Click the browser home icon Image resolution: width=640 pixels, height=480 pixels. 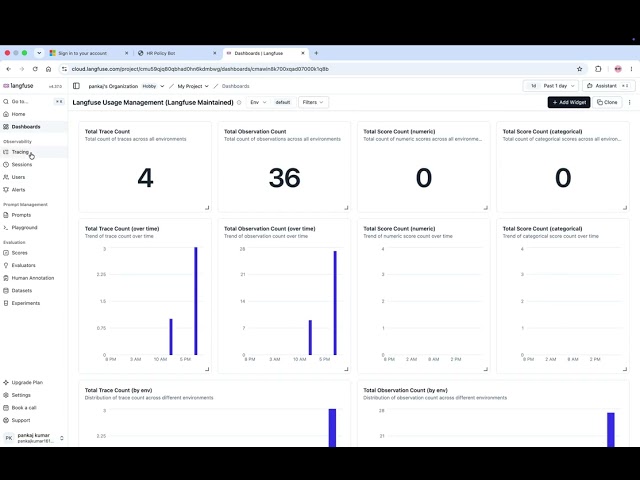[49, 69]
